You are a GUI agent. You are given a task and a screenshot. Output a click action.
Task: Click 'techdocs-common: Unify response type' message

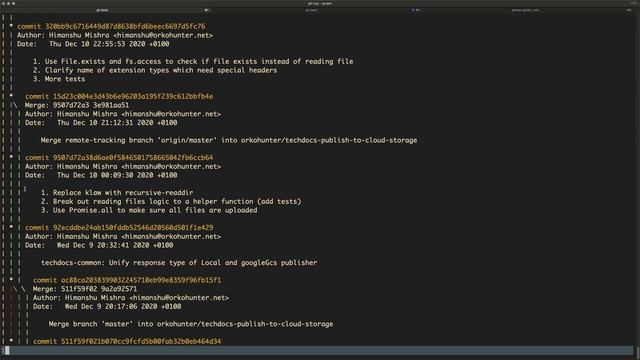pos(179,262)
